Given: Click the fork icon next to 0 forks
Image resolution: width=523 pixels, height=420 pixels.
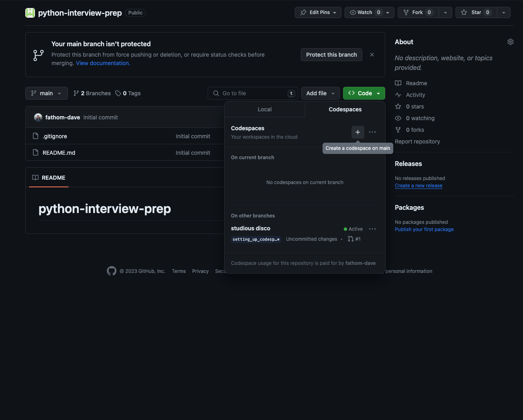Looking at the screenshot, I should coord(398,130).
